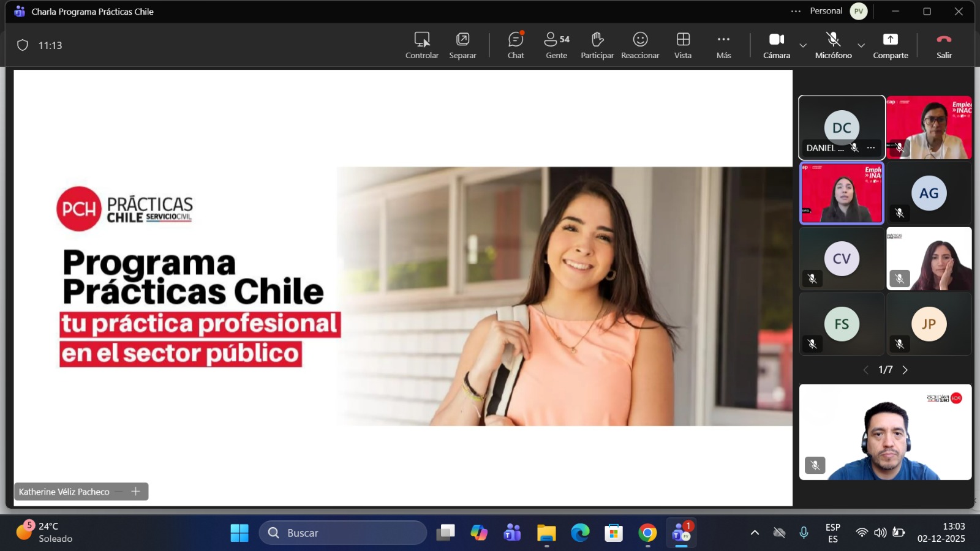980x551 pixels.
Task: Raise hand with Participar button
Action: coord(597,45)
